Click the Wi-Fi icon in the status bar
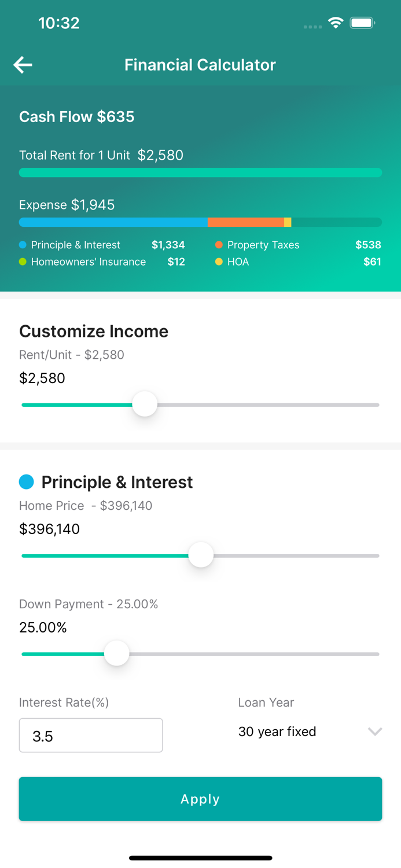This screenshot has width=401, height=868. click(x=336, y=24)
